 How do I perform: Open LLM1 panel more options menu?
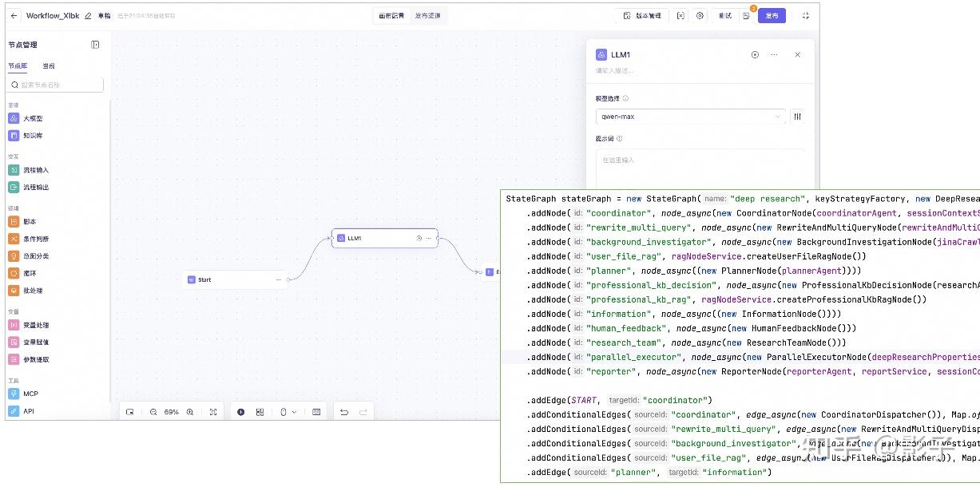click(774, 55)
